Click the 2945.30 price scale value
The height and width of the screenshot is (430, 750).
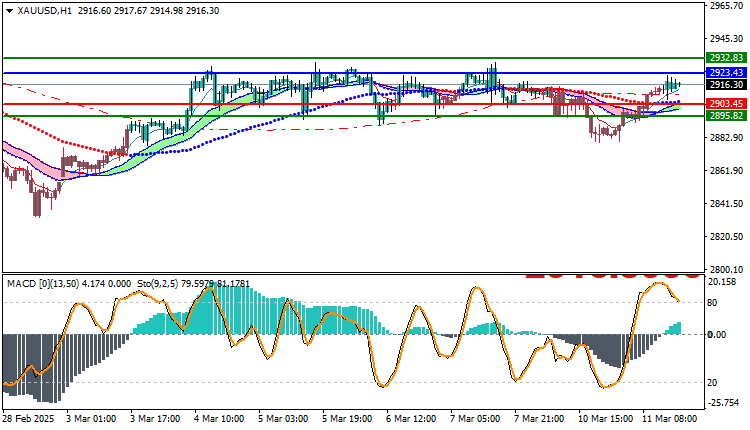click(x=727, y=38)
